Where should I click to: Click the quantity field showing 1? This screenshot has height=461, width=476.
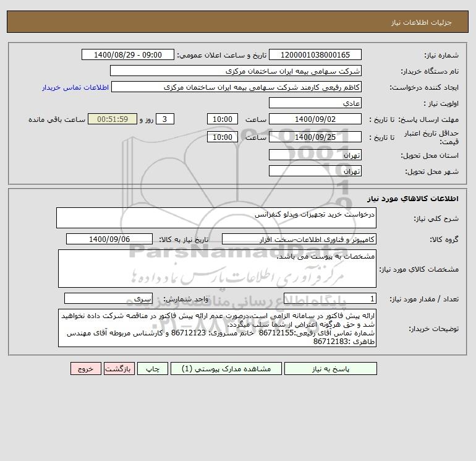330,299
